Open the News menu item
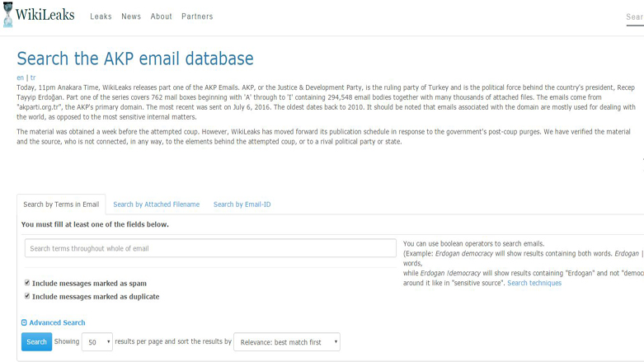644x362 pixels. click(131, 16)
